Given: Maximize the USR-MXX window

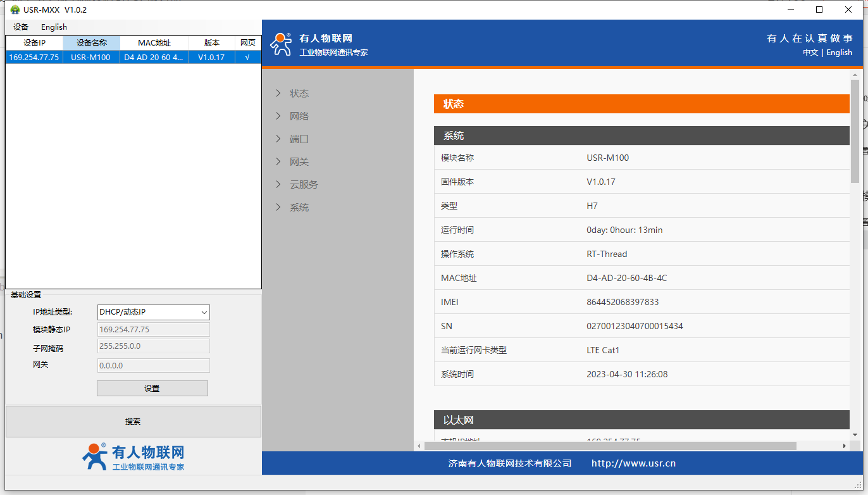Looking at the screenshot, I should [x=819, y=9].
